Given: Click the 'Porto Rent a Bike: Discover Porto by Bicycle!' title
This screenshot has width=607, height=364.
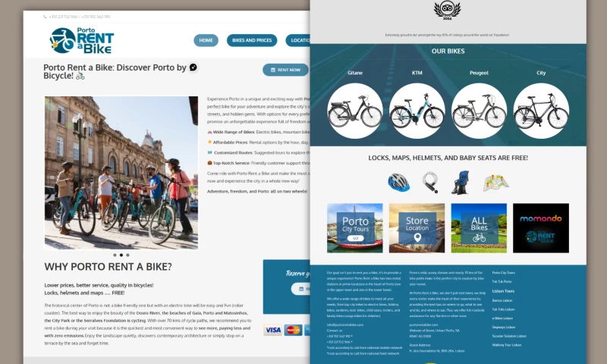Looking at the screenshot, I should (x=115, y=71).
